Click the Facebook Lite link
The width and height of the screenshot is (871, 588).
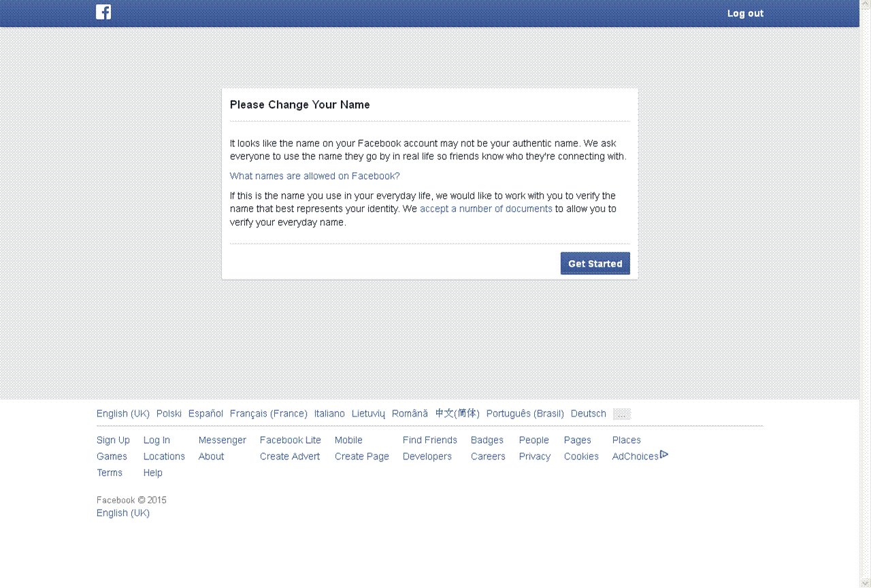pos(290,440)
